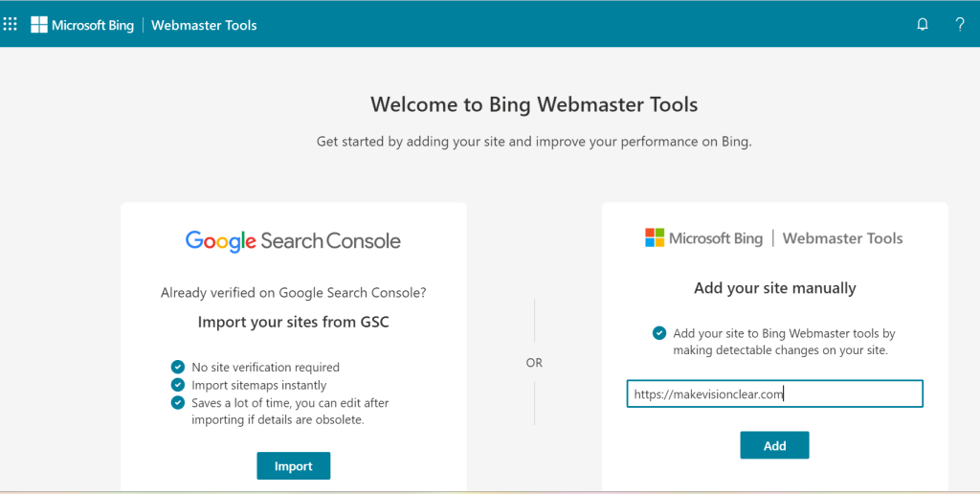This screenshot has width=980, height=494.
Task: Click 'Welcome to Bing Webmaster Tools' heading
Action: tap(534, 104)
